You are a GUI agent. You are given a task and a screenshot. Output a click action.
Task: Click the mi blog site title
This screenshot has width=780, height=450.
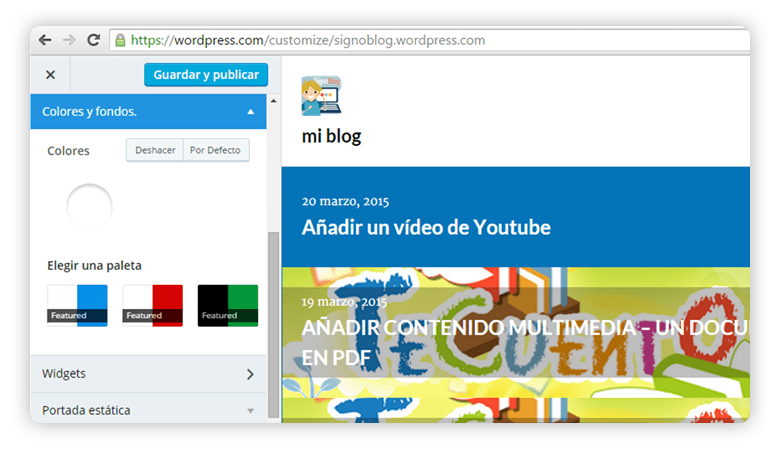click(331, 136)
